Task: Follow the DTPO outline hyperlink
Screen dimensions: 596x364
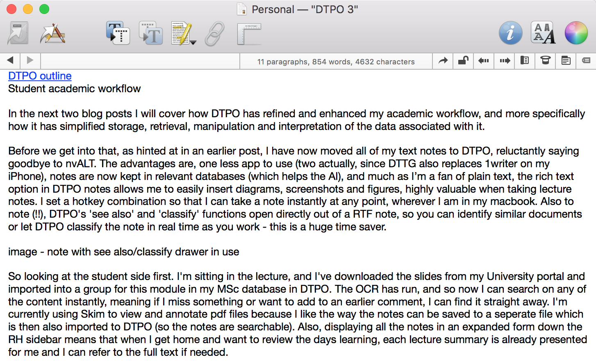Action: (x=40, y=76)
